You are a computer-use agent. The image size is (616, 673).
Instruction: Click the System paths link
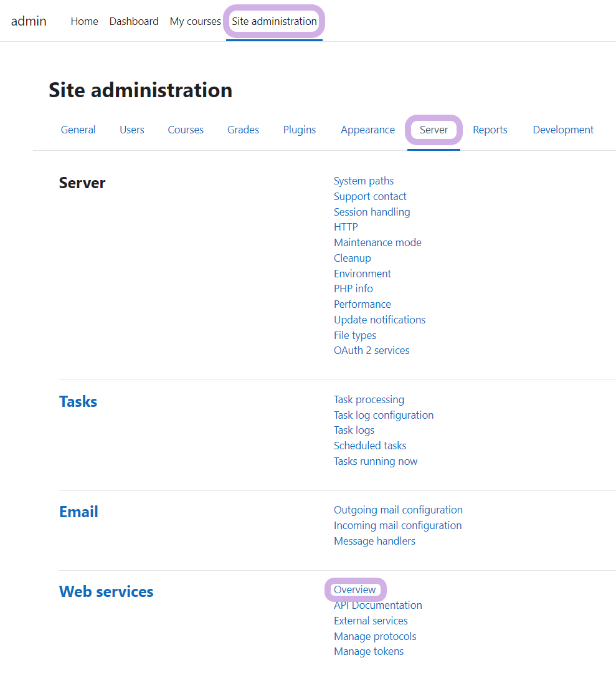pyautogui.click(x=364, y=181)
